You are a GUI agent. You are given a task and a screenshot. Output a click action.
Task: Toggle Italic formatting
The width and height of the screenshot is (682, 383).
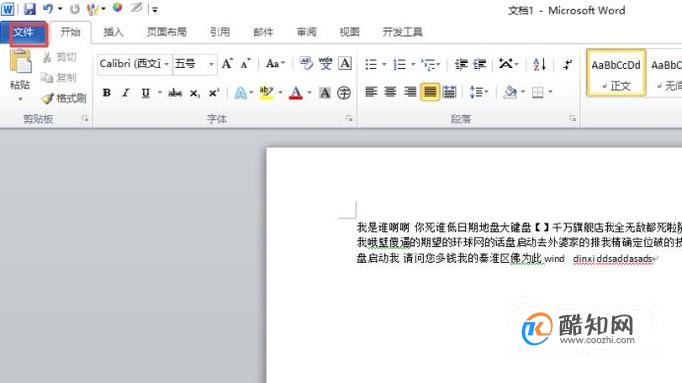(126, 93)
